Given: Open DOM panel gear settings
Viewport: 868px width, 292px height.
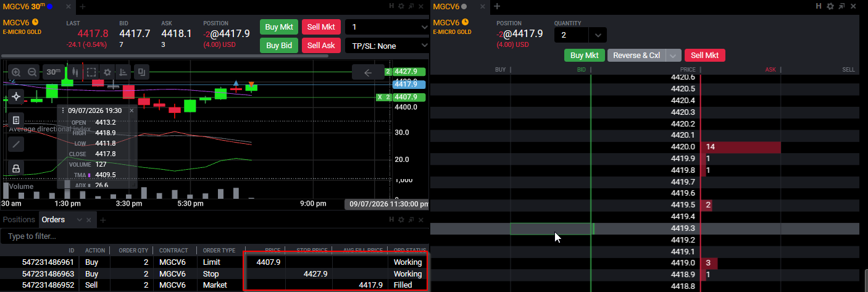Looking at the screenshot, I should click(830, 6).
